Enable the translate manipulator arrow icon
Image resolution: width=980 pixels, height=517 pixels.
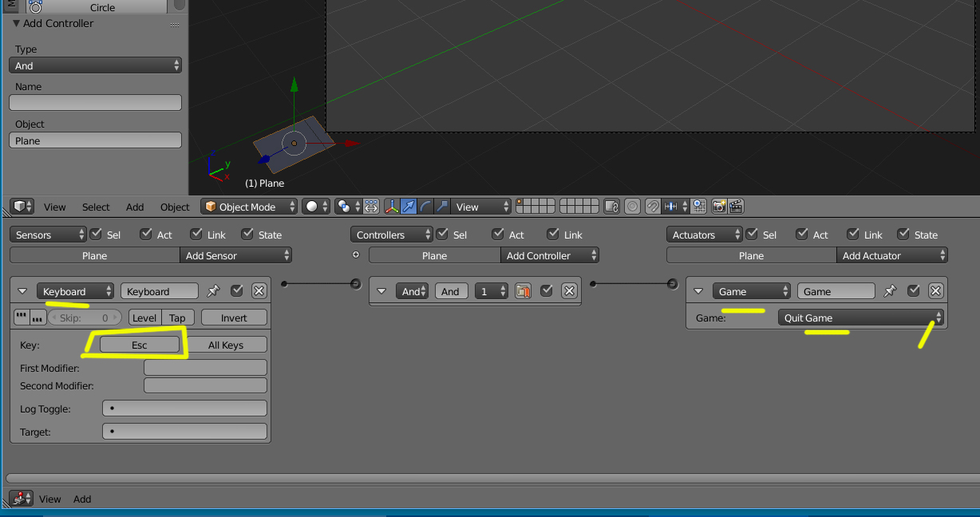409,207
